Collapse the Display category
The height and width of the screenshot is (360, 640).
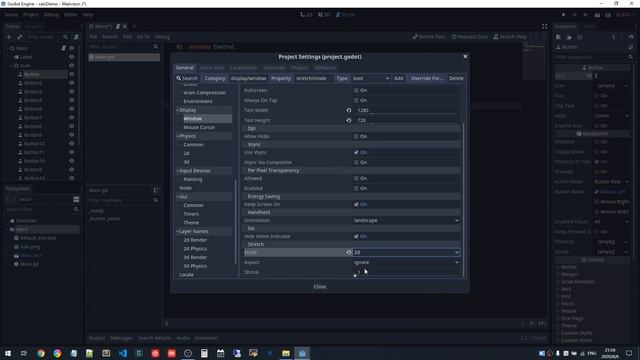[x=178, y=110]
